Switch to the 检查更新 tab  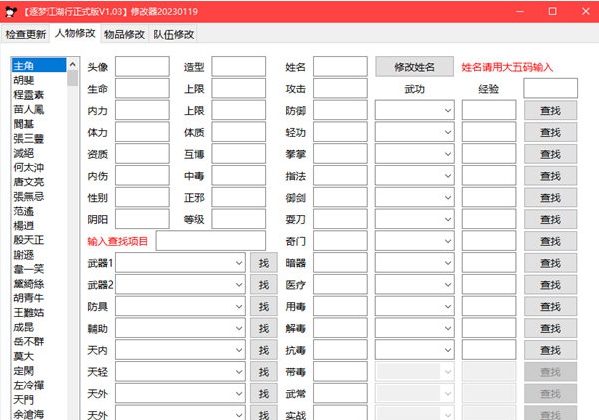click(26, 34)
